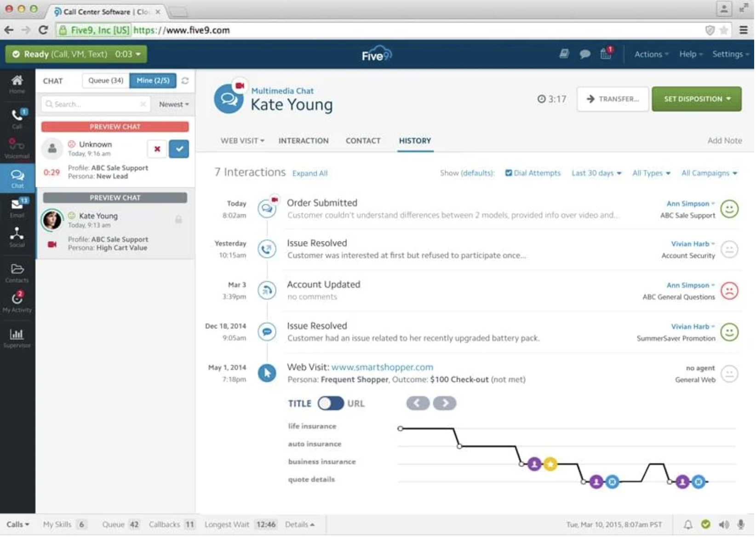
Task: Open the Ready status dropdown
Action: coord(76,54)
